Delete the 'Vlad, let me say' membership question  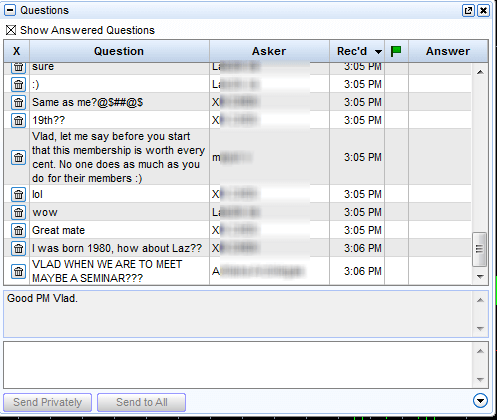18,157
